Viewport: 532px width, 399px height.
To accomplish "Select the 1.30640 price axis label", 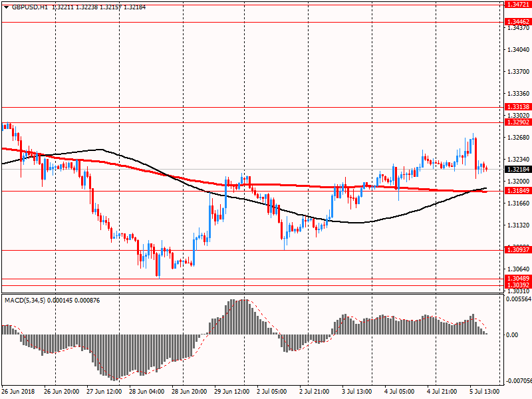I will (x=518, y=269).
